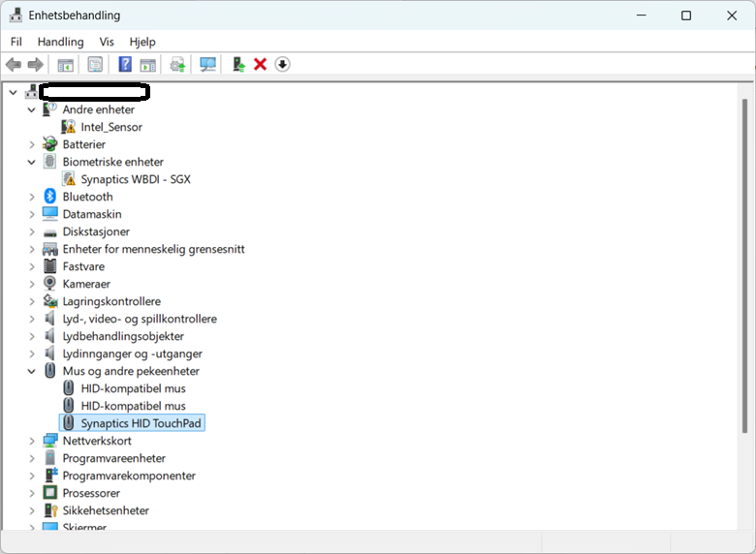The width and height of the screenshot is (756, 554).
Task: Click the back arrow toolbar icon
Action: [14, 64]
